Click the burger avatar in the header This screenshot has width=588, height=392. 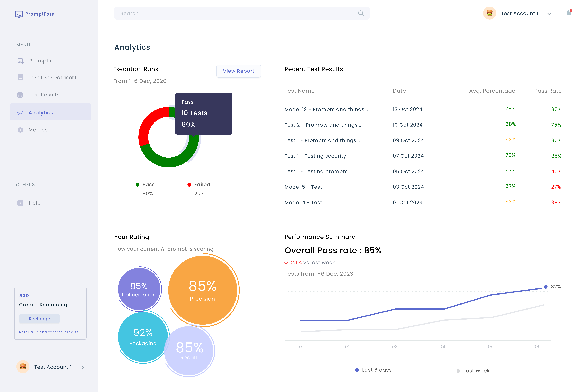tap(489, 13)
